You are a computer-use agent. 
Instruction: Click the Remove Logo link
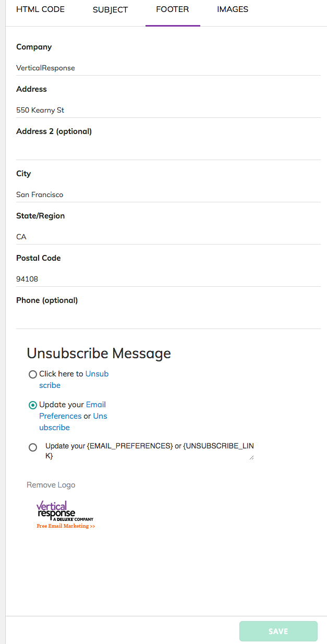[51, 485]
